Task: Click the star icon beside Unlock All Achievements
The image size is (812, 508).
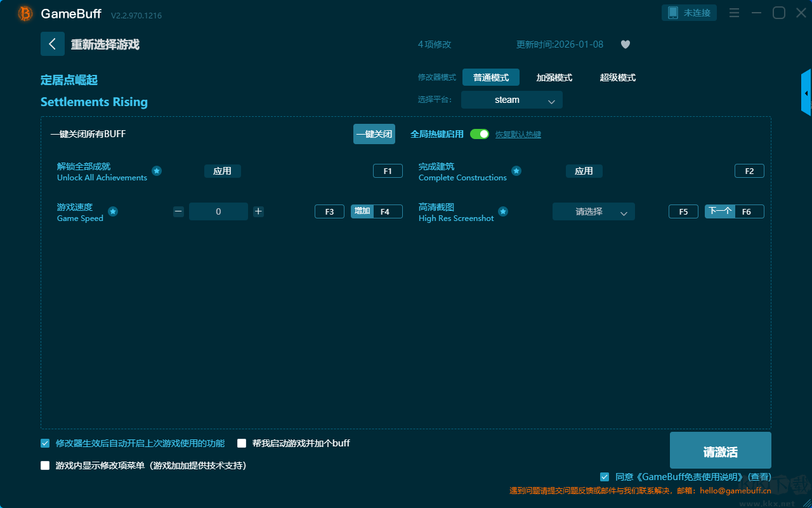Action: point(157,171)
